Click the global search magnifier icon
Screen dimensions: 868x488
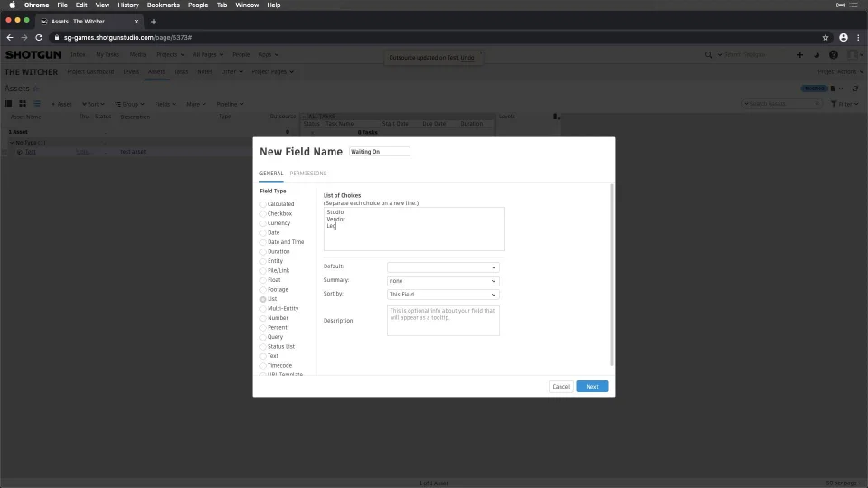[708, 55]
